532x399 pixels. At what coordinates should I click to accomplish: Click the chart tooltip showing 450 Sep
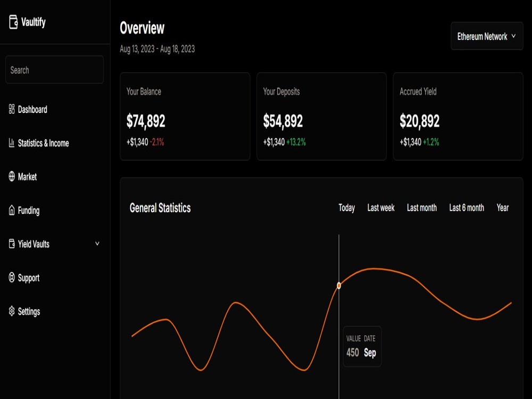(362, 346)
